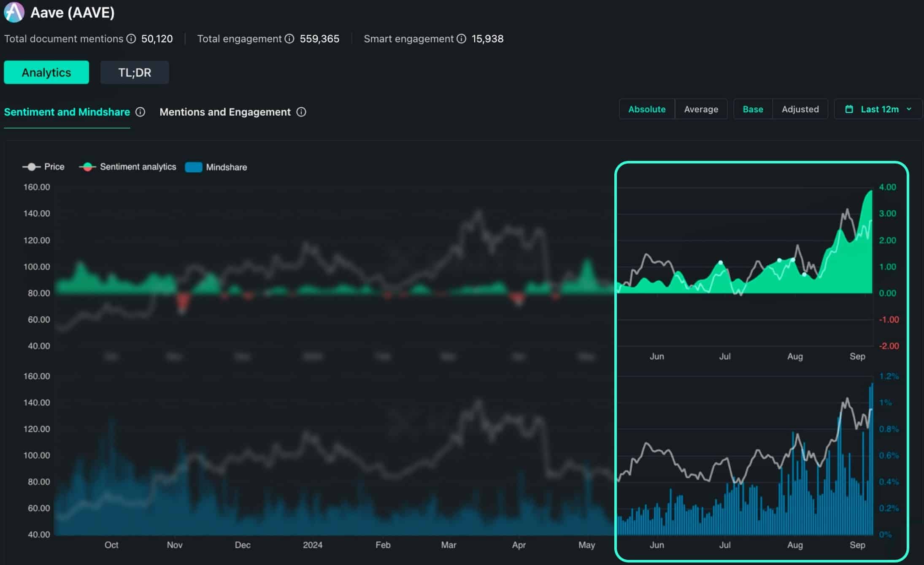924x565 pixels.
Task: Select the Absolute view option
Action: point(647,109)
